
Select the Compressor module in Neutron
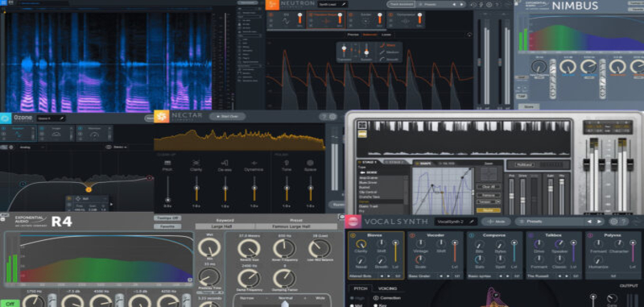(406, 19)
